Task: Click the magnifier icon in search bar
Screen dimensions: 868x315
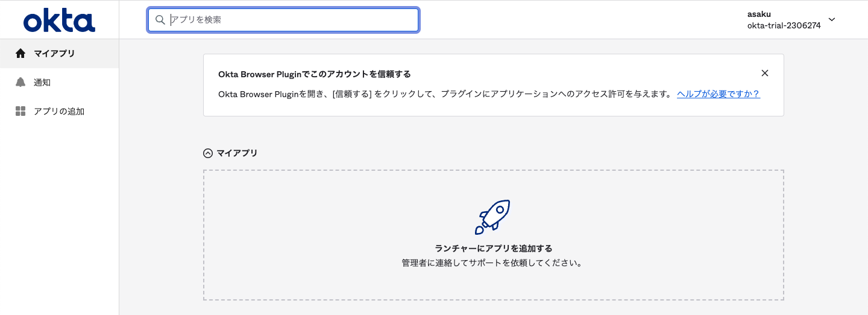Action: 160,20
